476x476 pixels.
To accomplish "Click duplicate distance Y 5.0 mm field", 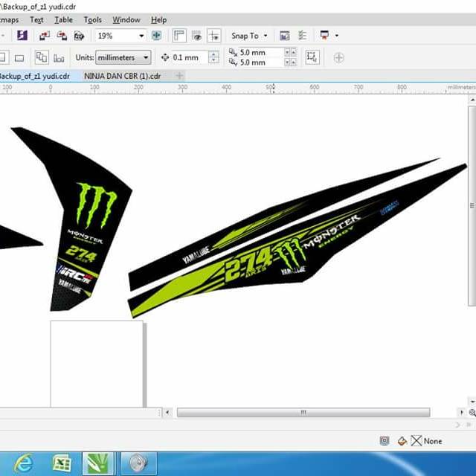I will [x=261, y=62].
